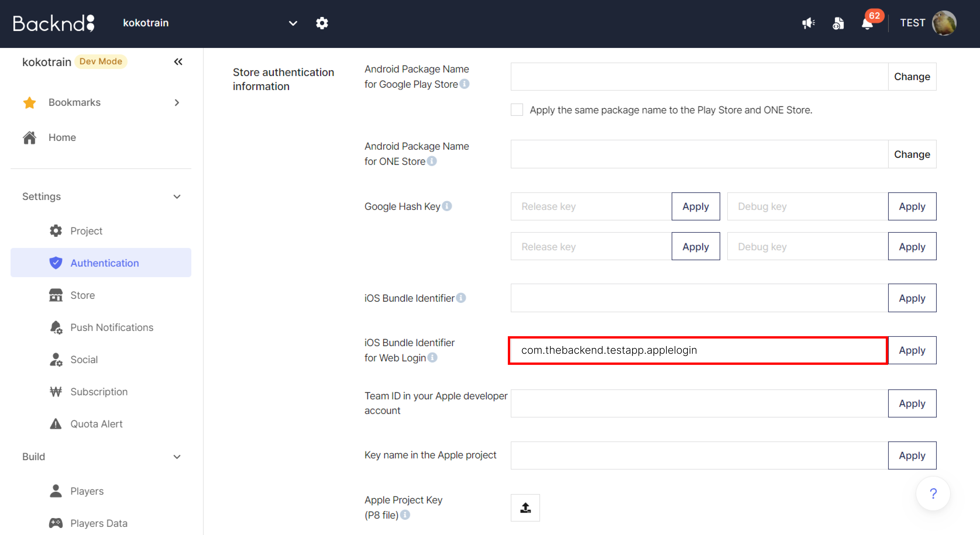
Task: Open the Push Notifications menu item
Action: pos(101,327)
